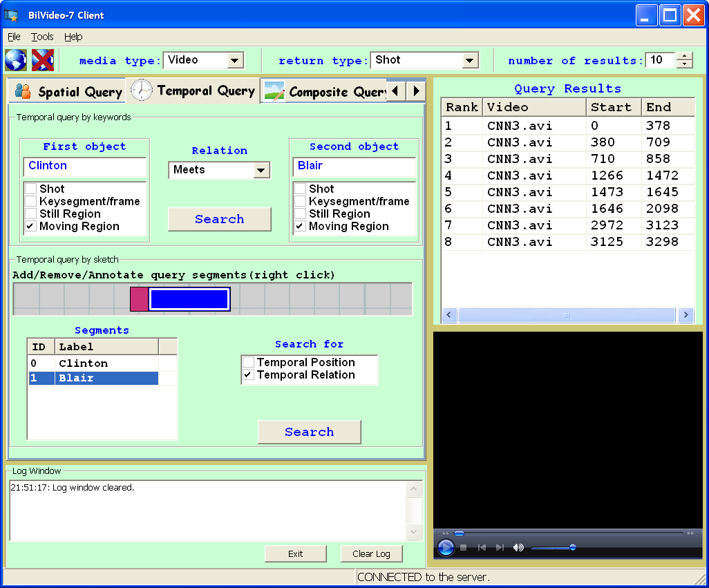Click the globe connect-to-server icon

(x=15, y=60)
